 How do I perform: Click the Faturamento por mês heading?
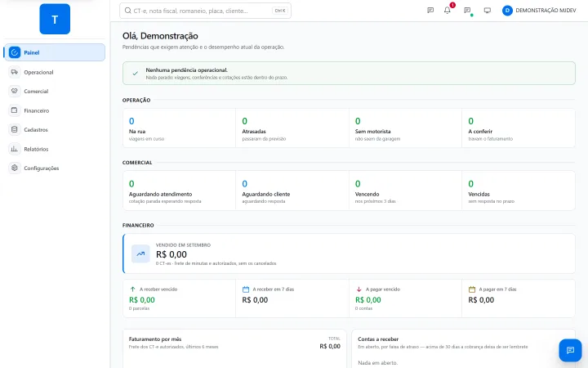point(155,339)
